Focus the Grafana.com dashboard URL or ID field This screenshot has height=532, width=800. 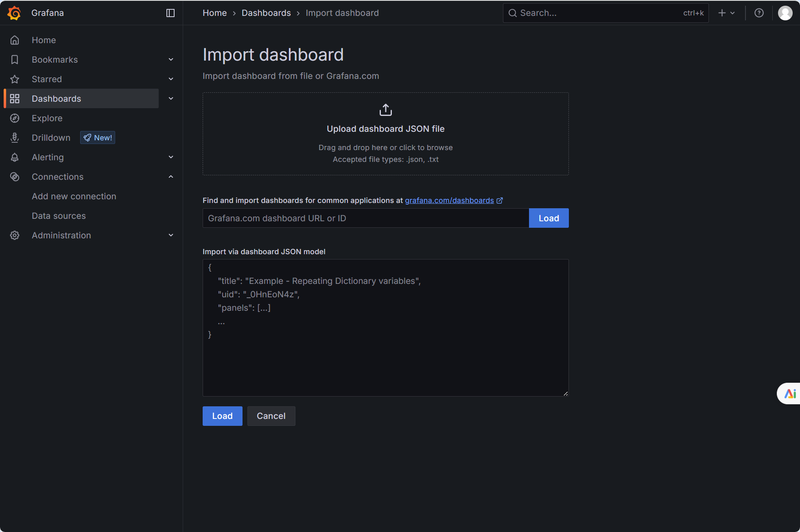pos(365,218)
